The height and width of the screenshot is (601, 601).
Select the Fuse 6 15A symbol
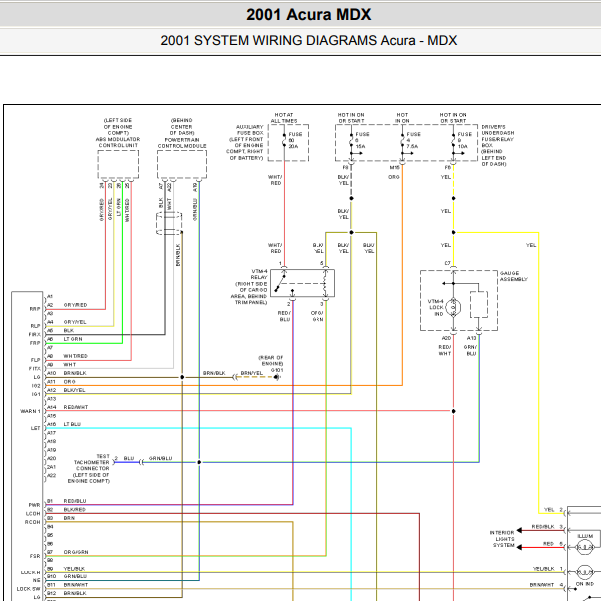(x=351, y=141)
